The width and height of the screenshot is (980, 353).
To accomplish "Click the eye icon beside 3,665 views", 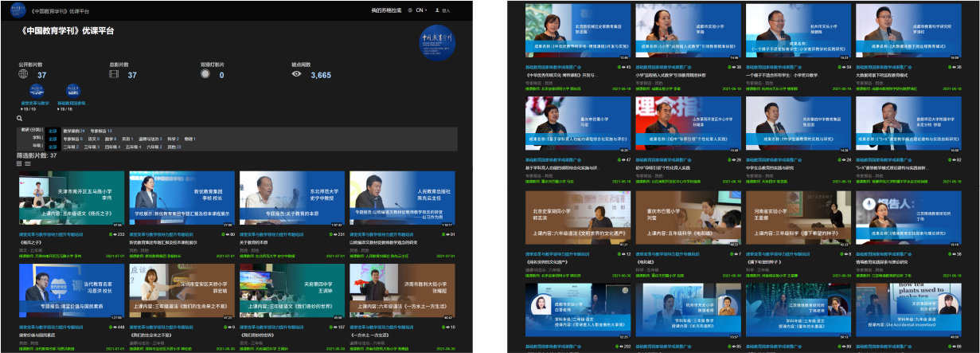I will pos(297,74).
